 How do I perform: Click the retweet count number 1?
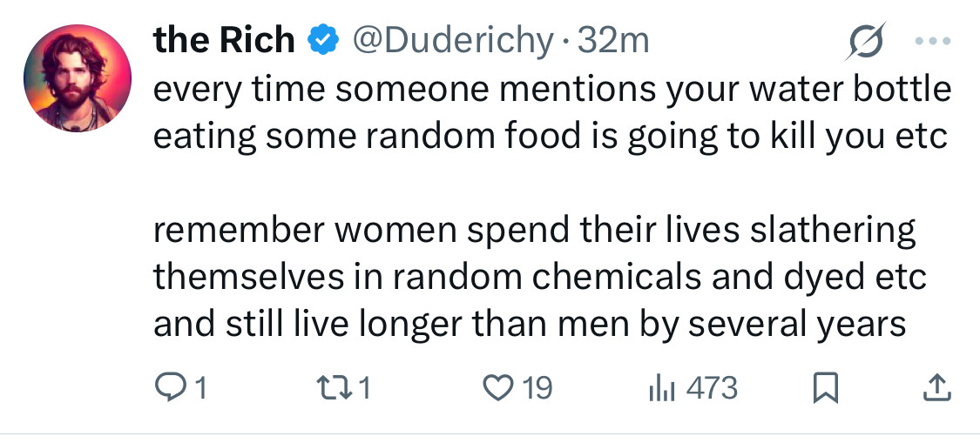click(x=366, y=388)
